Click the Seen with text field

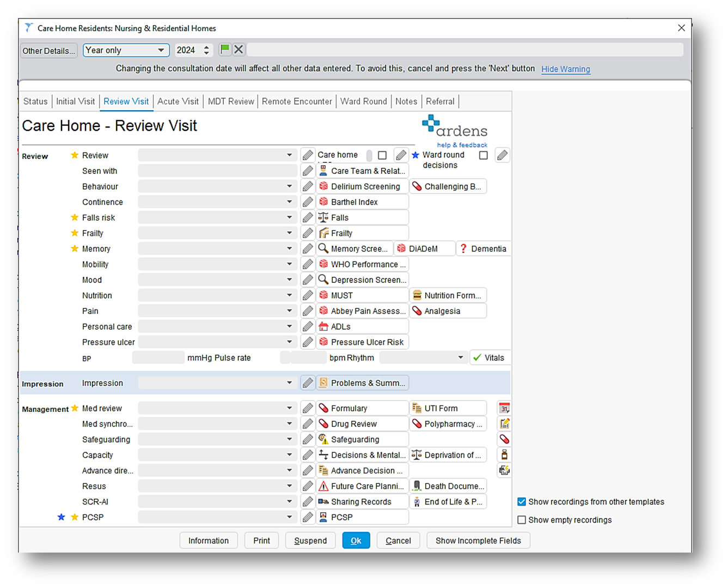[217, 171]
